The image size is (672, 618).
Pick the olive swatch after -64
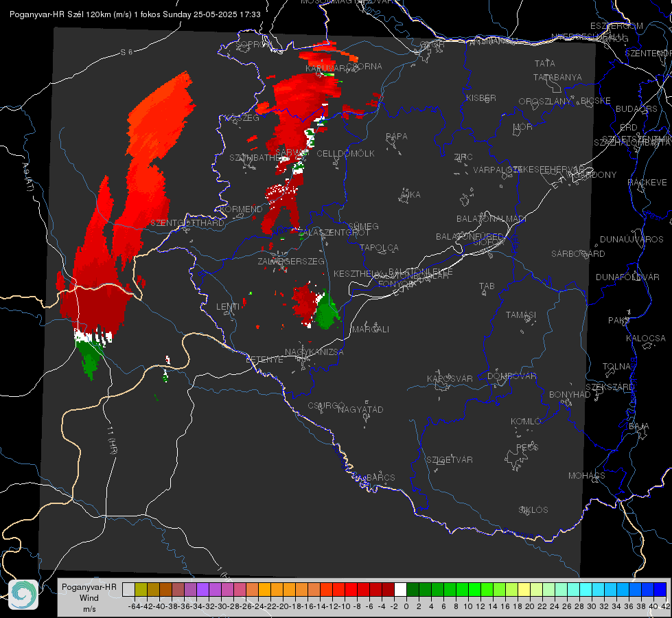pyautogui.click(x=141, y=589)
